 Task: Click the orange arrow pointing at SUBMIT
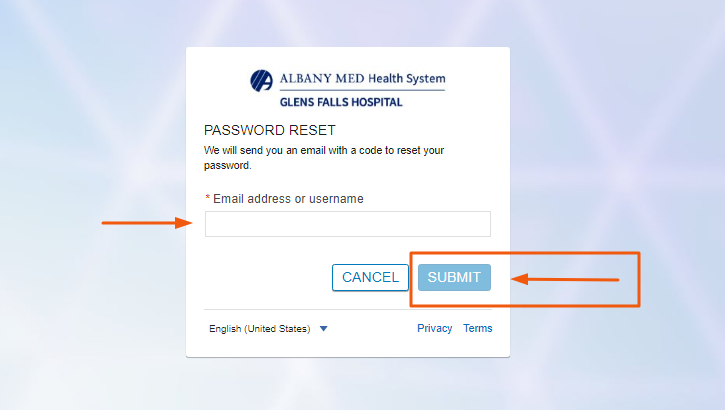coord(565,279)
